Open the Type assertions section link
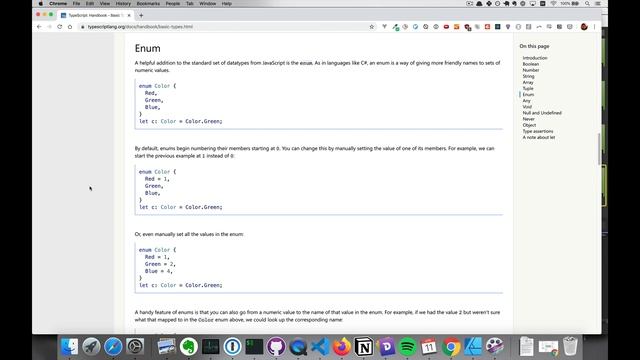 538,131
